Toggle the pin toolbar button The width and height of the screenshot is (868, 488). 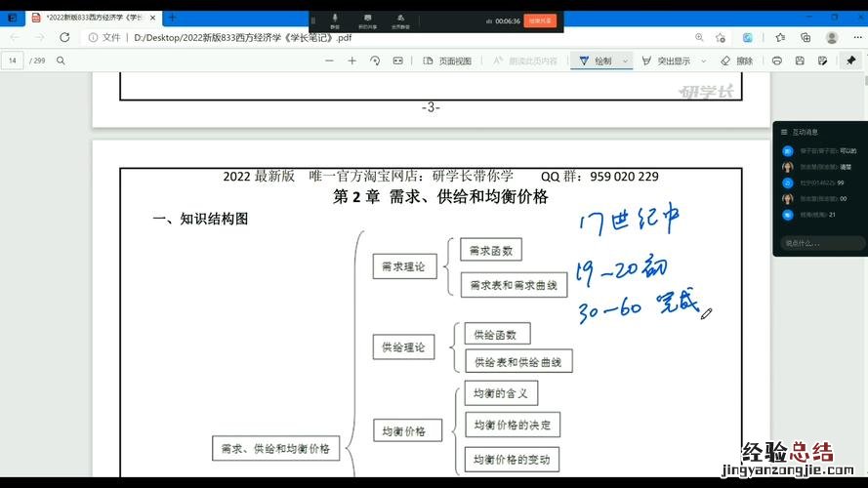click(850, 61)
